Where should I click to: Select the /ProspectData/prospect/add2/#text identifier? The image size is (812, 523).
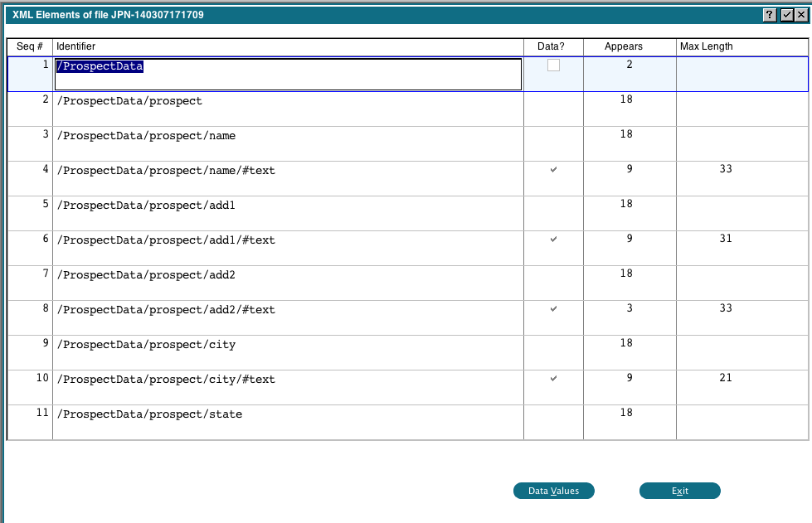click(x=166, y=310)
